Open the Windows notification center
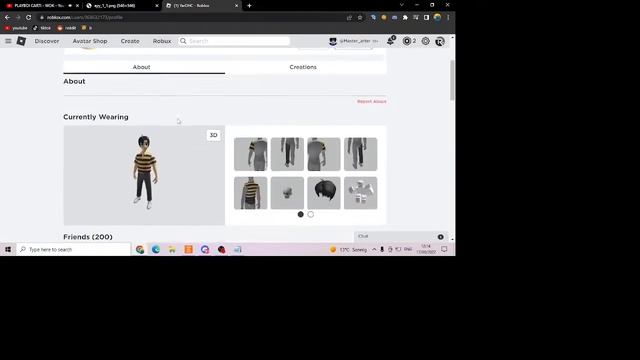Viewport: 640px width, 360px height. pyautogui.click(x=444, y=249)
